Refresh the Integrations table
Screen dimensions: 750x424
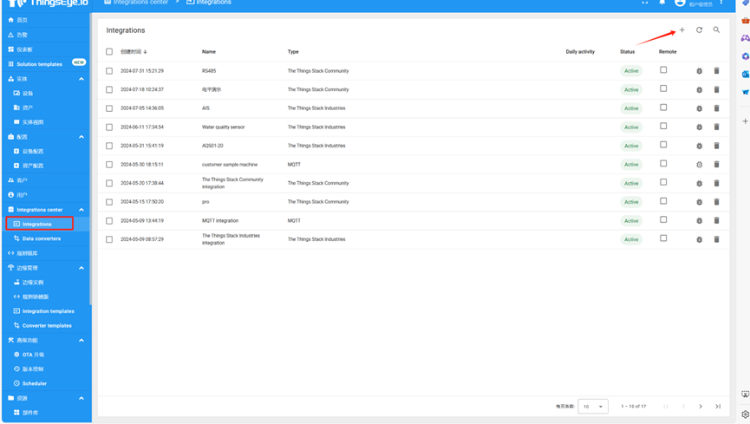coord(699,30)
